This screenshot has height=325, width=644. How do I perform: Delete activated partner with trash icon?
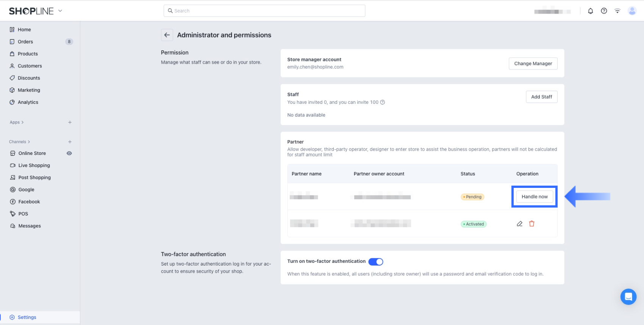531,224
